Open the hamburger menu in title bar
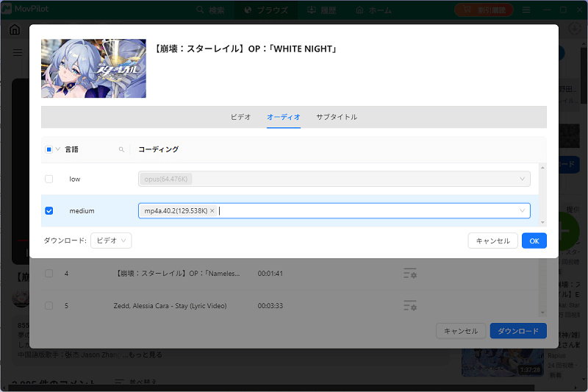Image resolution: width=588 pixels, height=392 pixels. [526, 10]
